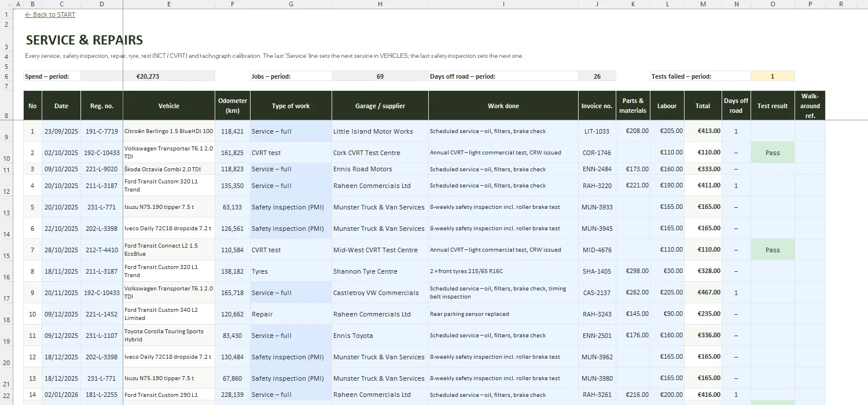Select invoice cell MUN-3933
Viewport: 868px width, 405px height.
point(597,207)
